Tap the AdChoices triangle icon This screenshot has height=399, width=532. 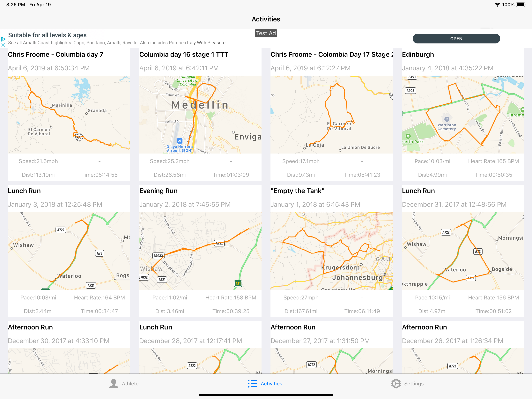(x=3, y=39)
